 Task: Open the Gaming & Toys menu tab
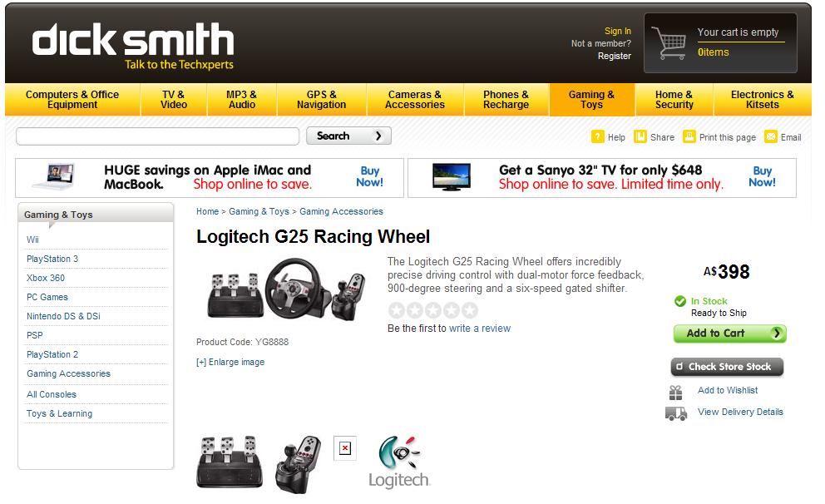tap(592, 100)
